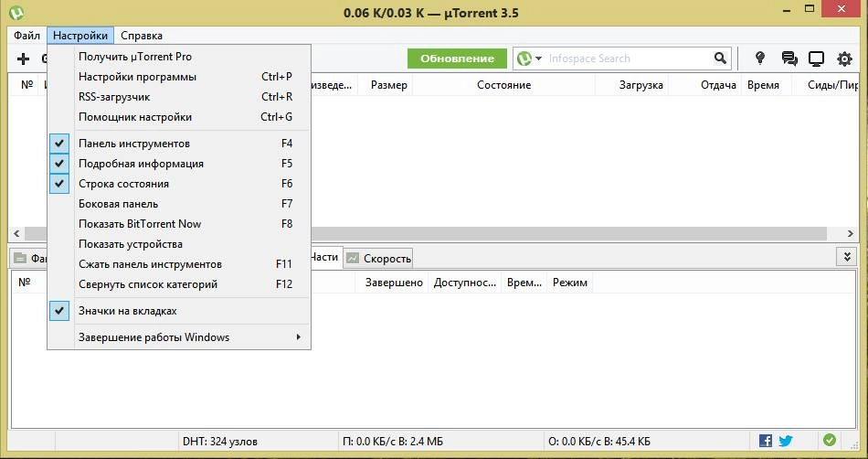This screenshot has width=868, height=459.
Task: Open the chat bubbles icon
Action: [789, 59]
